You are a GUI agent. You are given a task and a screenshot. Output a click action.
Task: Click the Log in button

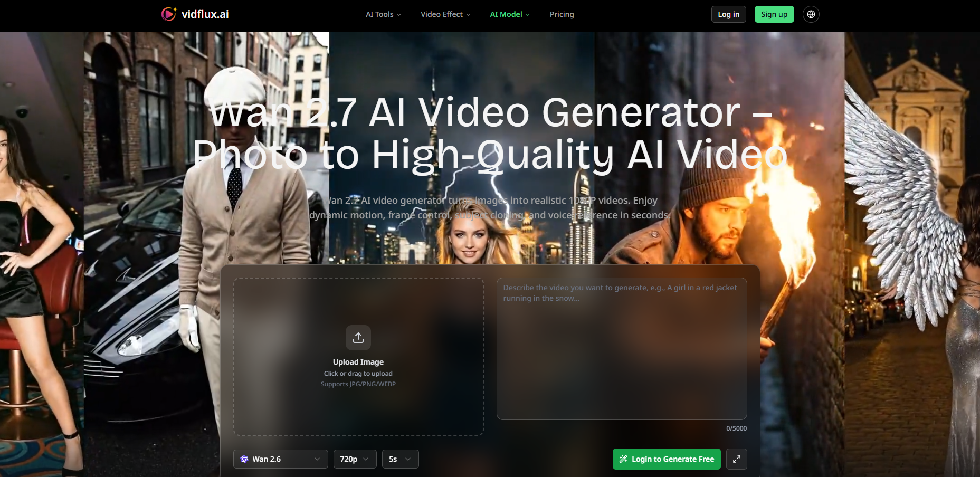[x=728, y=14]
